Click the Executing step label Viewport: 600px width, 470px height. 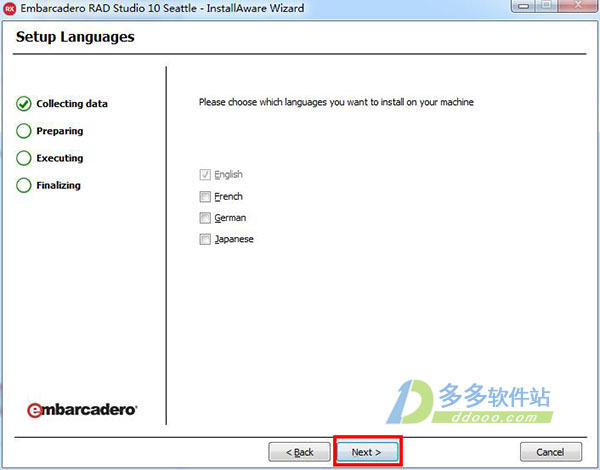pos(60,158)
